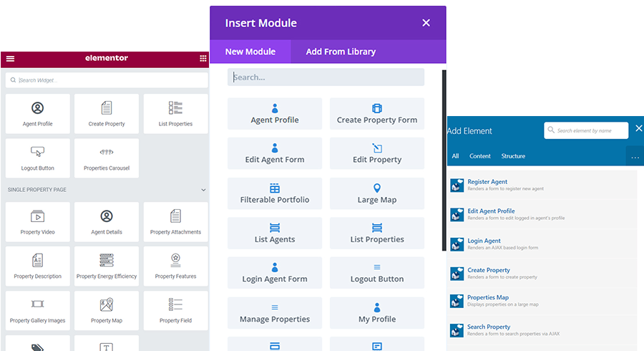Viewport: 644px width, 351px height.
Task: Click the Properties Map element icon
Action: click(x=457, y=301)
